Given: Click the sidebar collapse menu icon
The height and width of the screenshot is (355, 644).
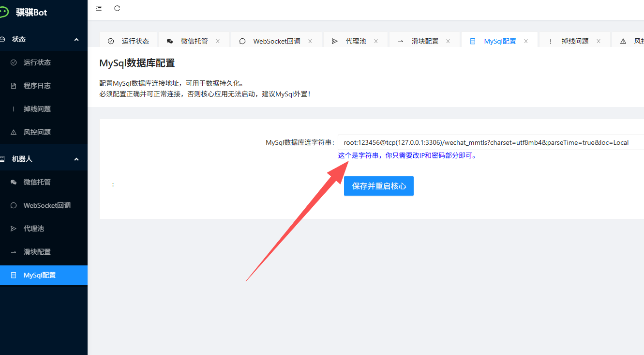Looking at the screenshot, I should pos(99,8).
